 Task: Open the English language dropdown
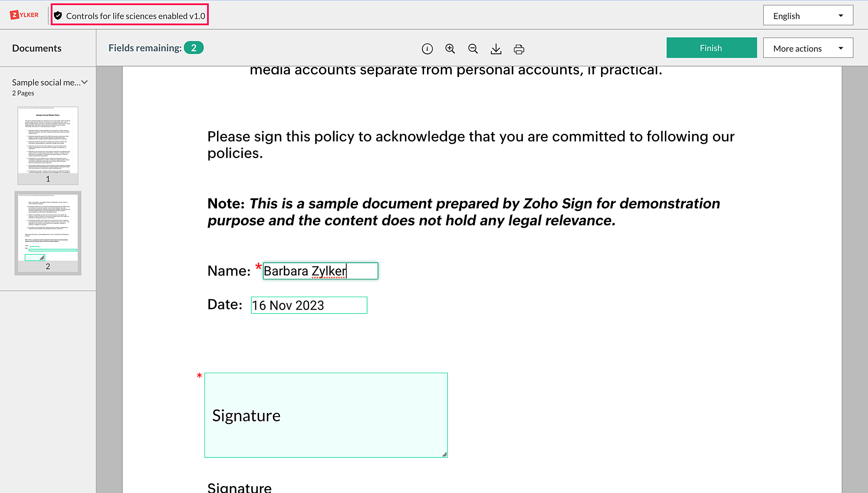point(808,16)
